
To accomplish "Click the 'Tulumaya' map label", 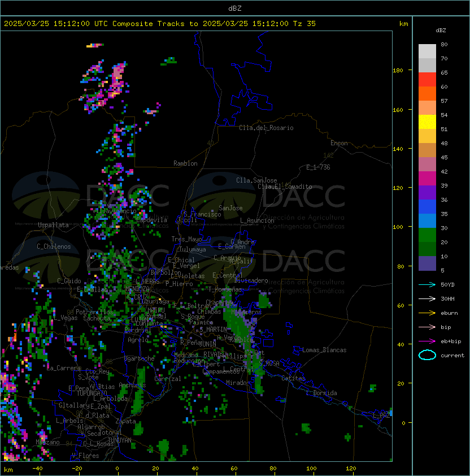I will click(x=193, y=249).
